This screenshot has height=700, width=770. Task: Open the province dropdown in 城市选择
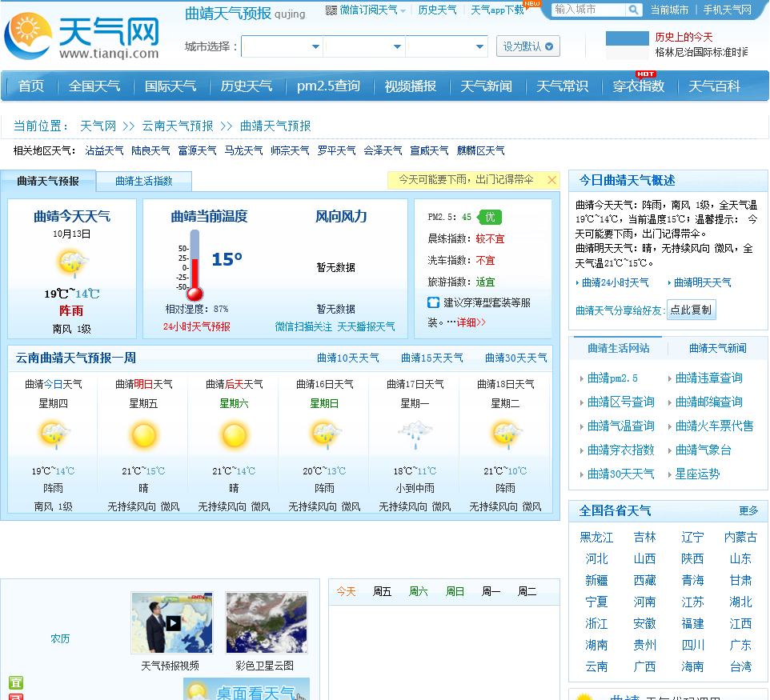pos(282,46)
